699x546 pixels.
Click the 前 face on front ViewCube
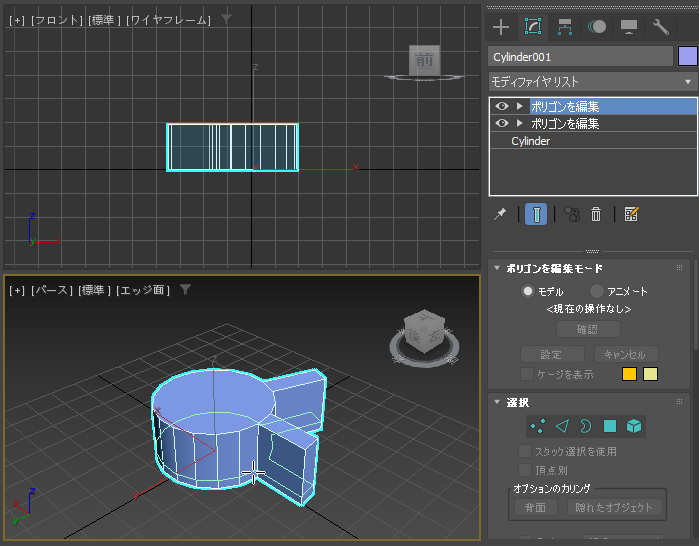(424, 60)
